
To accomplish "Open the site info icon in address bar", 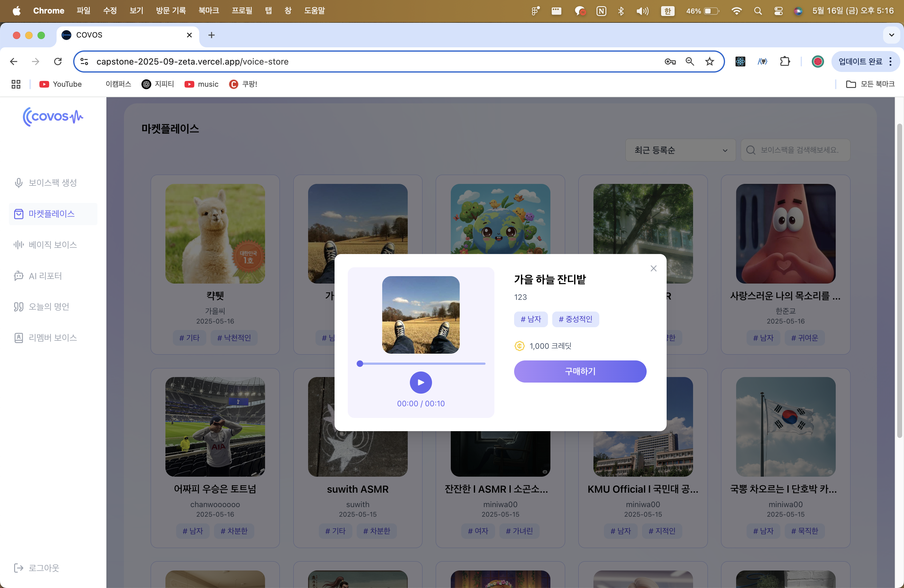I will (84, 62).
